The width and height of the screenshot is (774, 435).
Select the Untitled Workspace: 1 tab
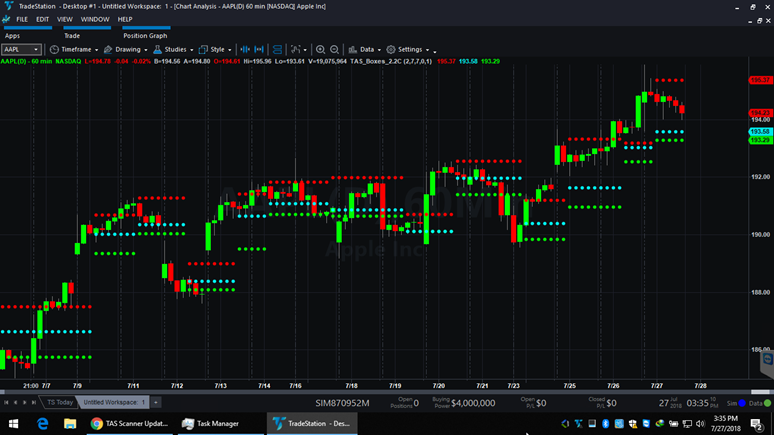114,402
